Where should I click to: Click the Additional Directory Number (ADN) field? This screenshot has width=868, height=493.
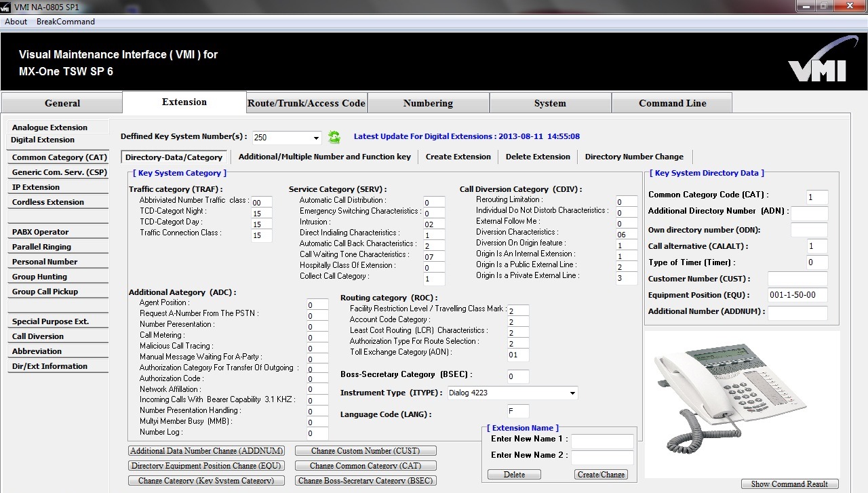(809, 214)
